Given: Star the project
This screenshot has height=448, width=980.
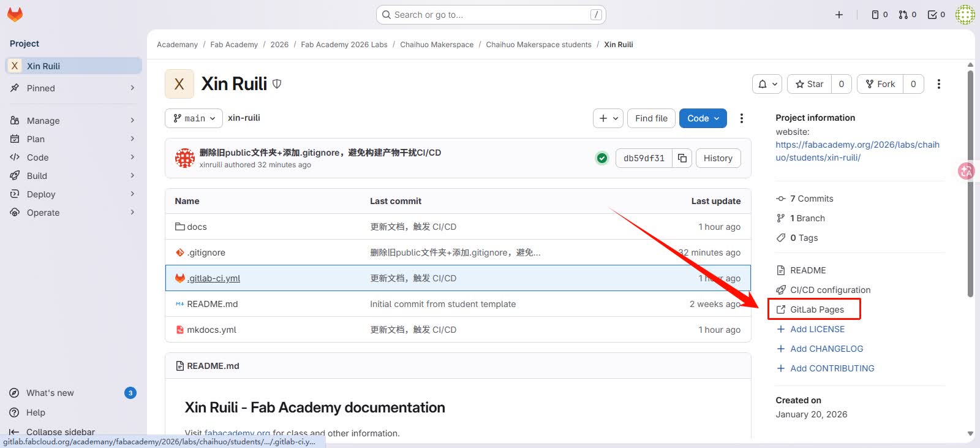Looking at the screenshot, I should coord(809,84).
